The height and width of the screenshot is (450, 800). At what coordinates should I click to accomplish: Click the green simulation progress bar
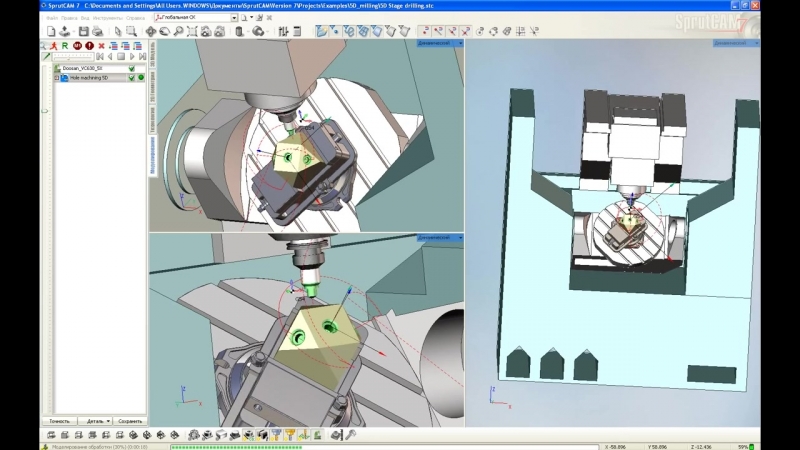coord(384,447)
